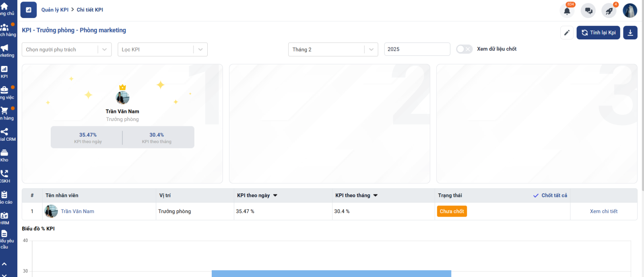Screen dimensions: 644x277
Task: Toggle the Xem dữ liệu chốt switch
Action: click(x=464, y=49)
